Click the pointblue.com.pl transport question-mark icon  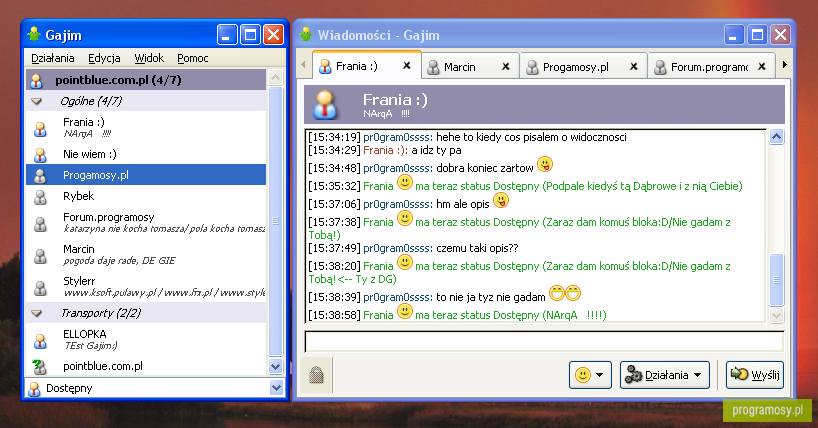coord(40,367)
